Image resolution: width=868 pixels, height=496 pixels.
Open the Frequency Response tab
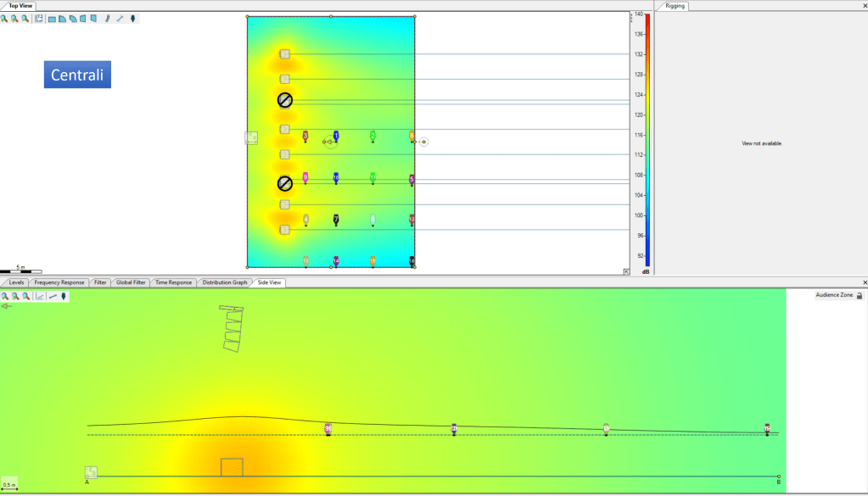tap(59, 282)
